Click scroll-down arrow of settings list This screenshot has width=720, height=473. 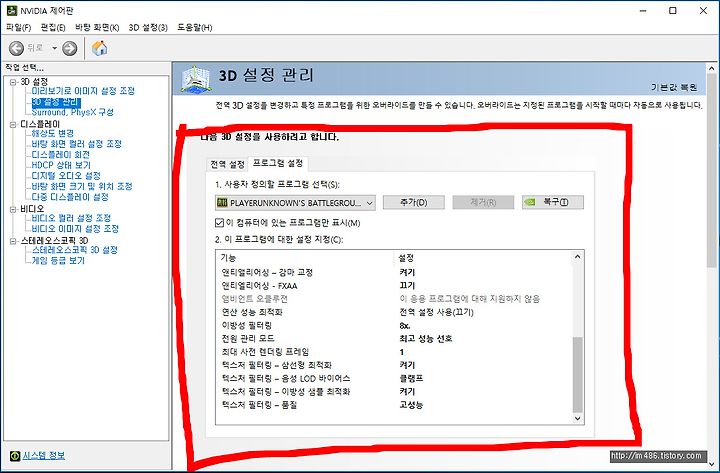coord(578,418)
